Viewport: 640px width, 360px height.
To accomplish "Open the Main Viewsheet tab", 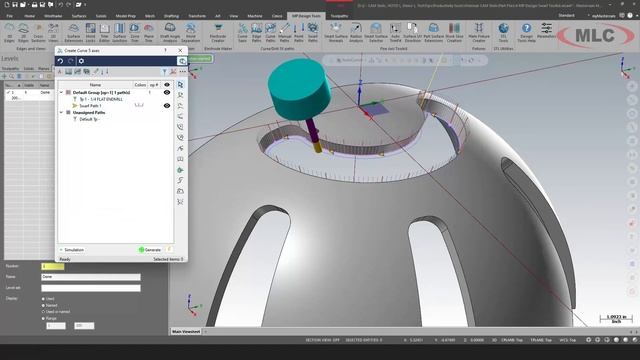I will click(x=186, y=332).
